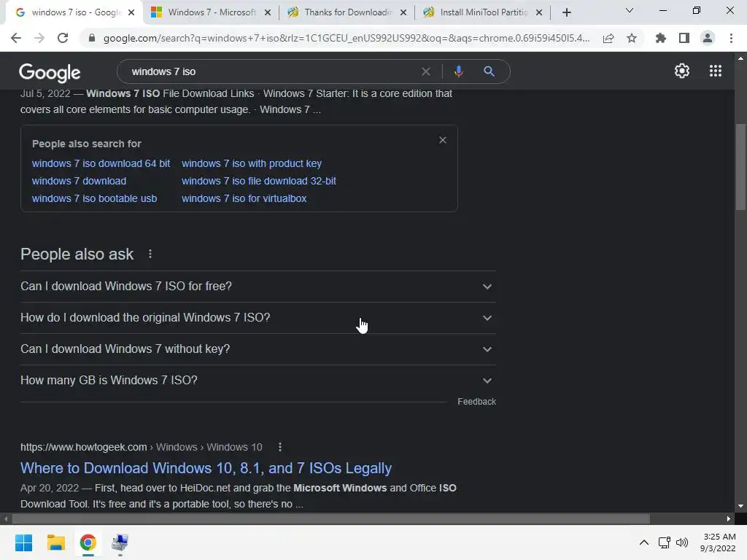Image resolution: width=747 pixels, height=560 pixels.
Task: Open windows 7 iso bootable usb suggestion
Action: pos(94,198)
